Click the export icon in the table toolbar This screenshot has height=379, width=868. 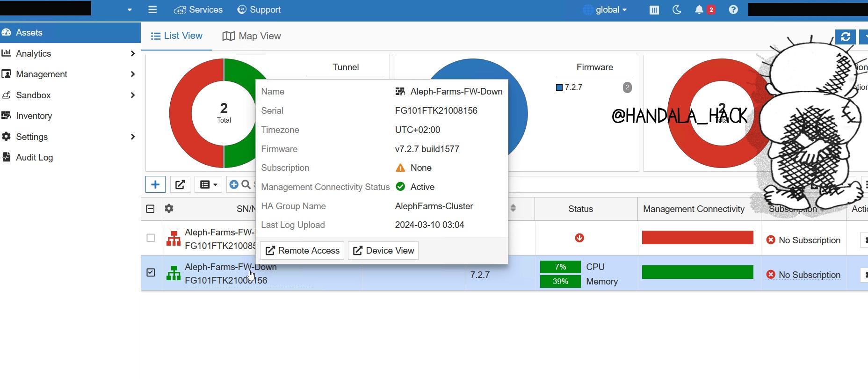(180, 184)
